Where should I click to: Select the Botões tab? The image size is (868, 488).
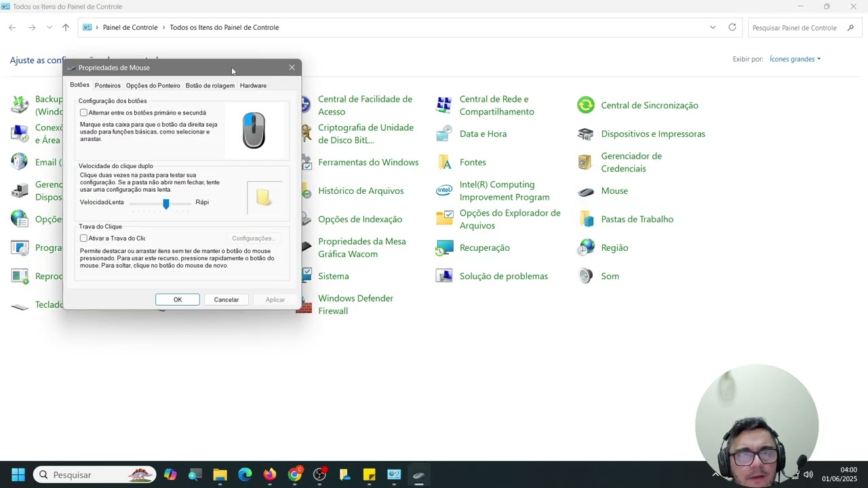coord(79,85)
